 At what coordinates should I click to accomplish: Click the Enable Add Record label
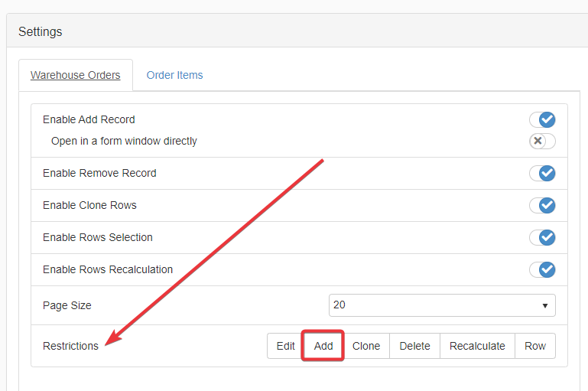[89, 120]
